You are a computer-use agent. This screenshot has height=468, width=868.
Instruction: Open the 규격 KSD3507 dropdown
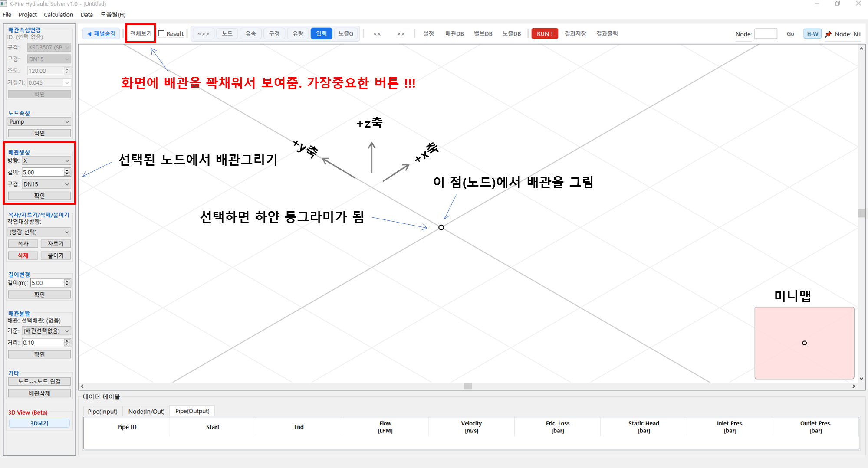[x=49, y=47]
